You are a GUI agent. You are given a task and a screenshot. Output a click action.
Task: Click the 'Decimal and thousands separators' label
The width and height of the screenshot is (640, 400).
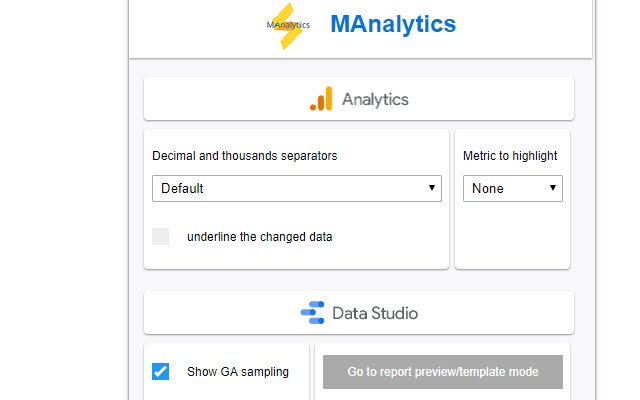[x=244, y=156]
